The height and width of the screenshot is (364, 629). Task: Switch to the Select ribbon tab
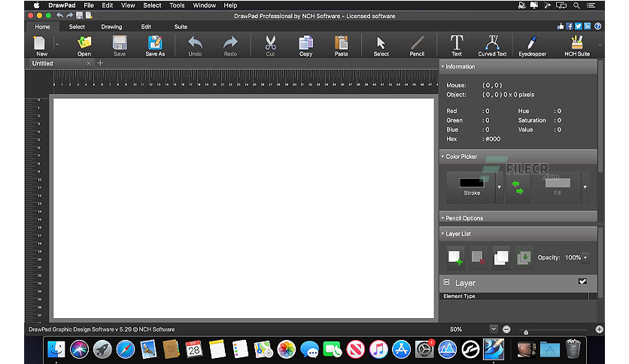[x=77, y=27]
